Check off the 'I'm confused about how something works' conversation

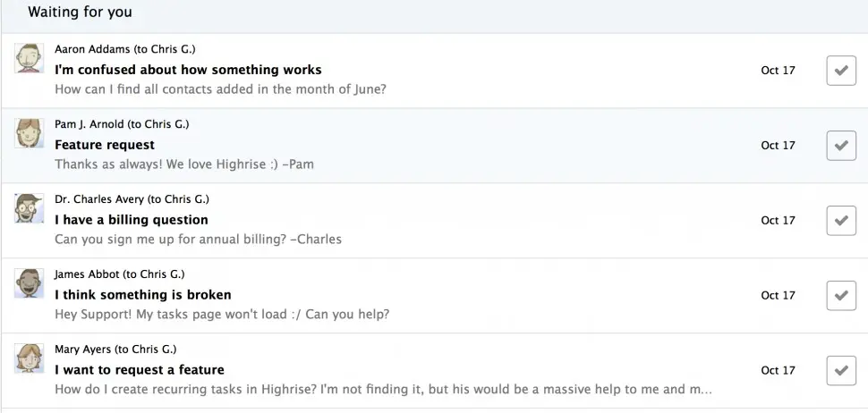coord(840,71)
